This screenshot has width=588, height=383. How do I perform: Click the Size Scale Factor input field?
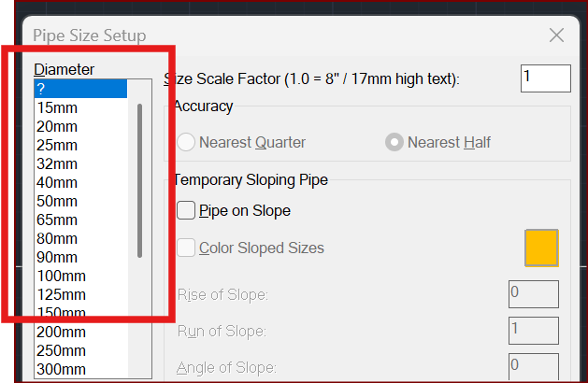(x=545, y=78)
